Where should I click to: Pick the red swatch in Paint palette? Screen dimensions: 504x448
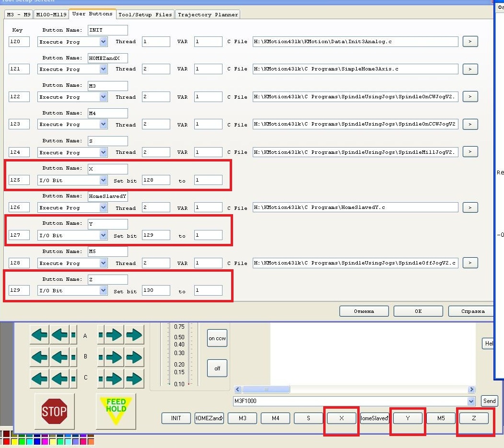(x=6, y=442)
